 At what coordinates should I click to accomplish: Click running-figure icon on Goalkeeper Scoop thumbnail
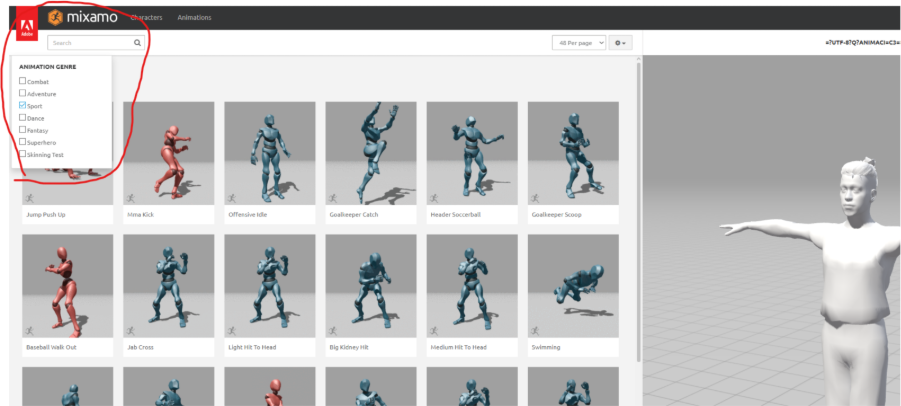coord(535,198)
